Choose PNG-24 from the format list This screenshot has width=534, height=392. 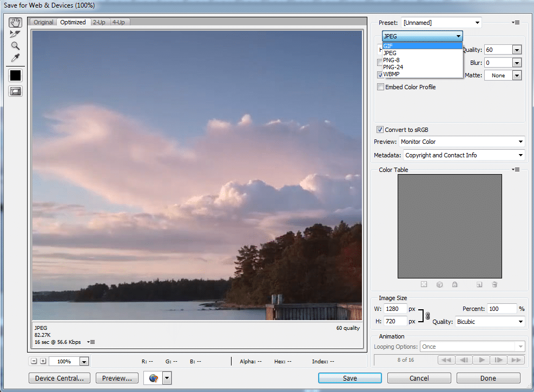click(x=393, y=67)
